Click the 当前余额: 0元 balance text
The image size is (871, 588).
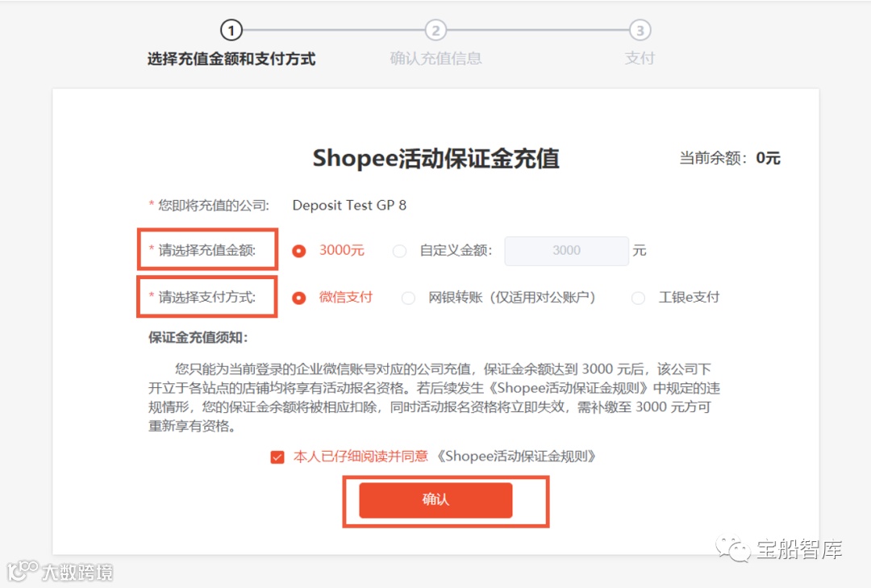tap(730, 158)
